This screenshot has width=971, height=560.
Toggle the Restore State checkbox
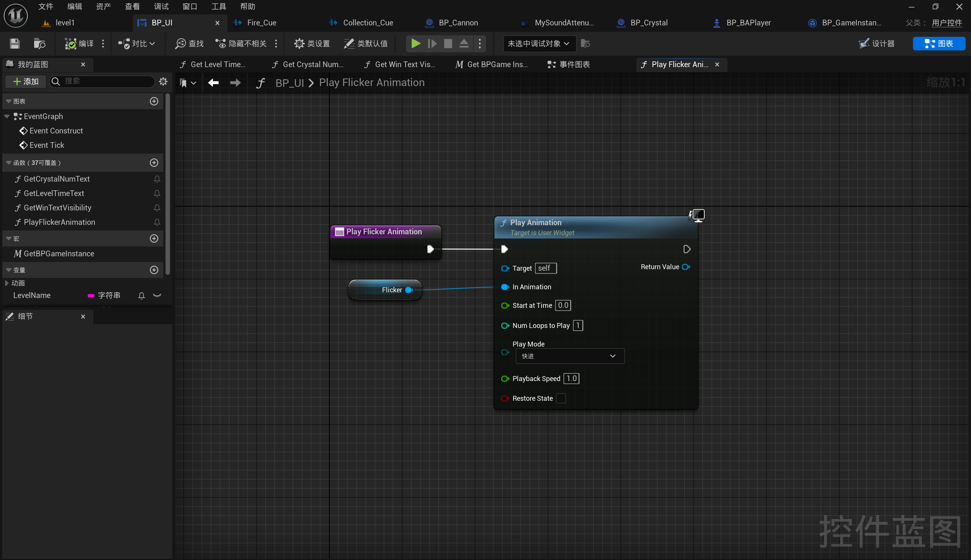(561, 398)
